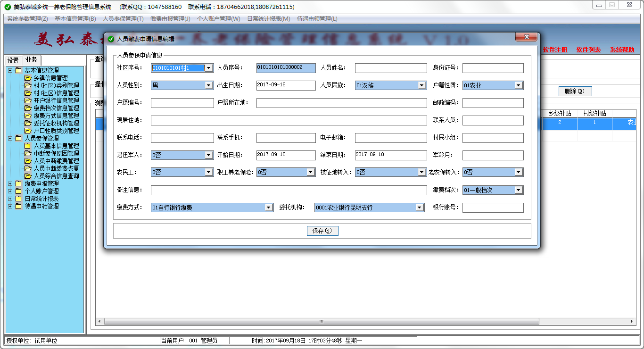This screenshot has width=644, height=349.
Task: Open the 委托机构 dropdown
Action: [420, 208]
